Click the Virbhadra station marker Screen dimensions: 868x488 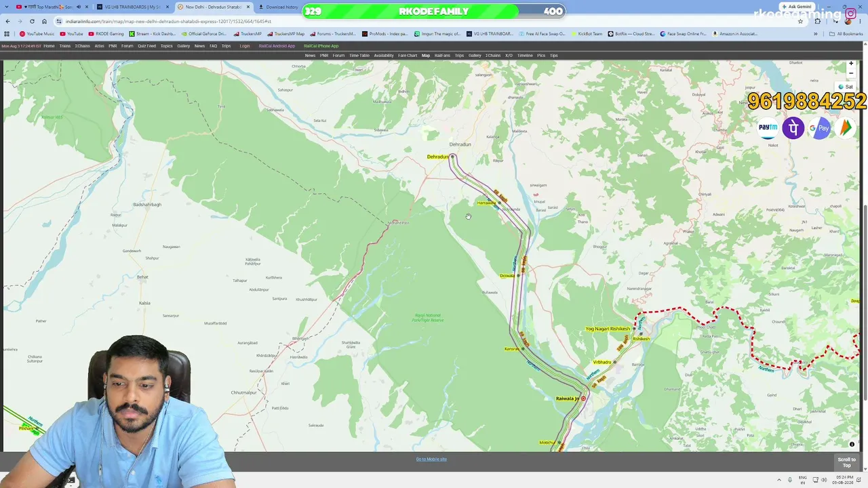[x=614, y=363]
